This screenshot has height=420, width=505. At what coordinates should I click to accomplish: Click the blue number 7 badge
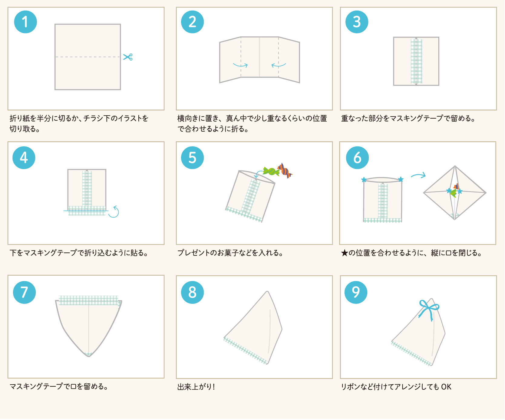24,292
